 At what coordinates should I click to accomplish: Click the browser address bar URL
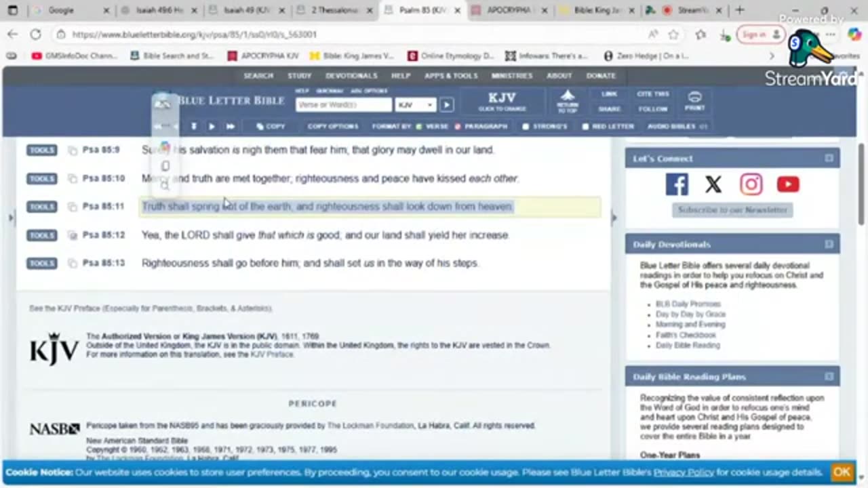[195, 35]
